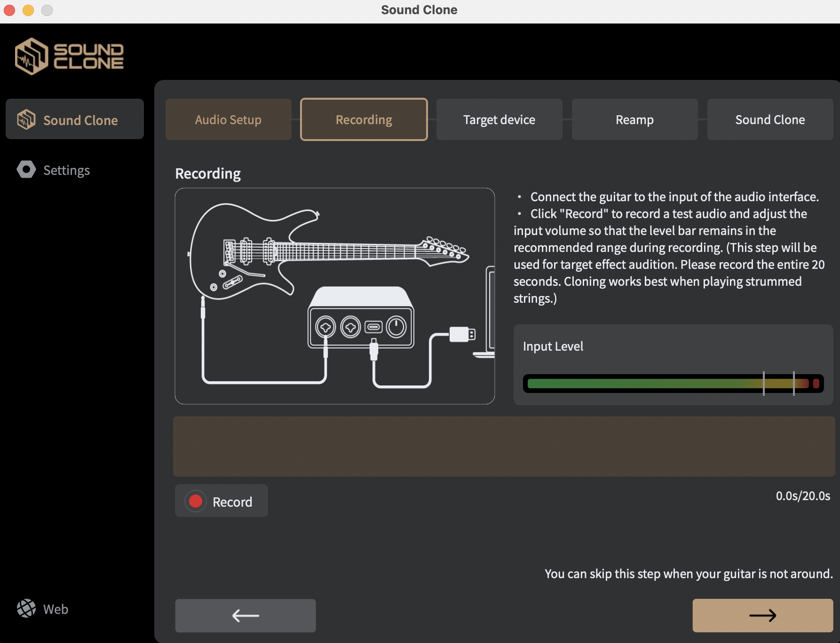Select Sound Clone in the sidebar

click(75, 120)
